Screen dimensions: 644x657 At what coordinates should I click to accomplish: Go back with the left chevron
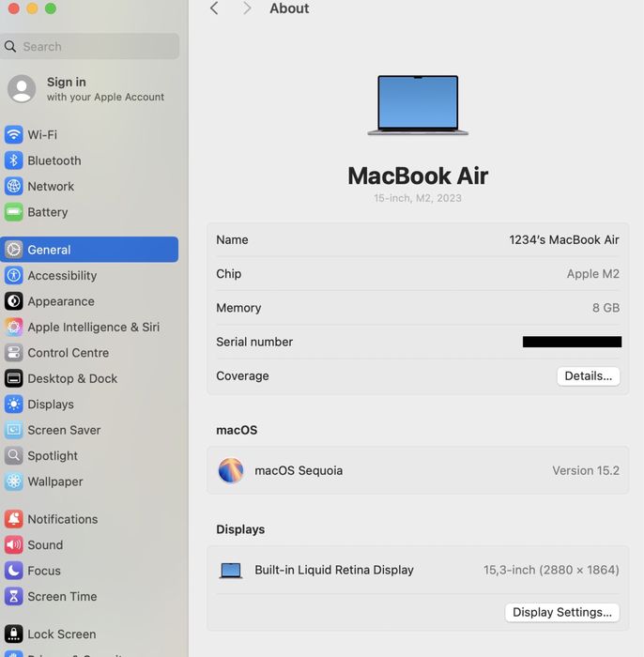[x=214, y=8]
